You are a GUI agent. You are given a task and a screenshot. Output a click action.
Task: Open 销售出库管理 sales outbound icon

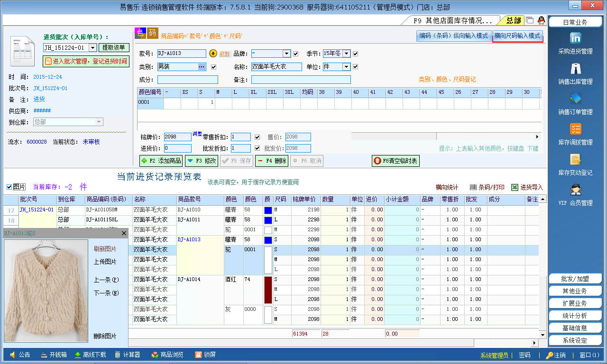(575, 69)
